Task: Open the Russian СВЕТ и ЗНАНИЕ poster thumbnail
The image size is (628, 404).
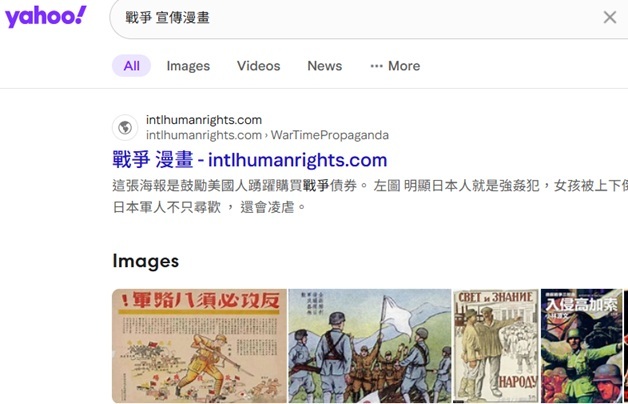Action: tap(496, 346)
